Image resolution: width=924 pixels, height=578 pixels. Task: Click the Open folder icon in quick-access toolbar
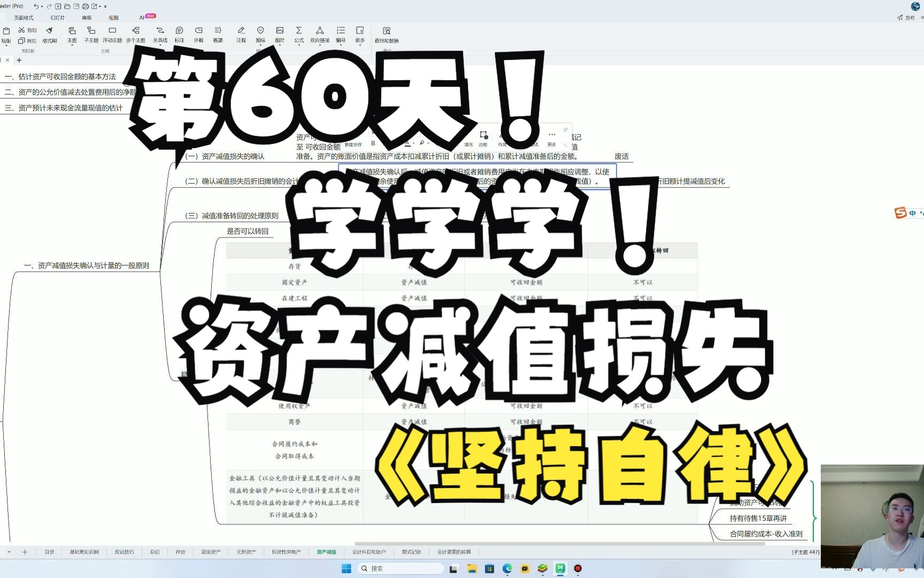(x=67, y=6)
